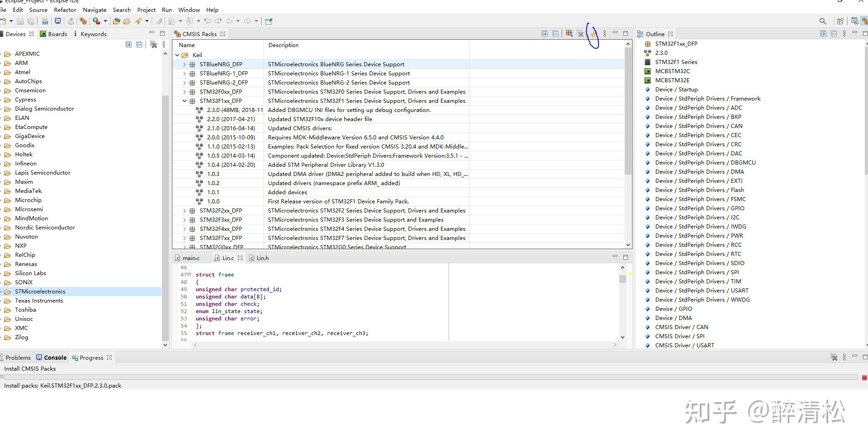
Task: Click the Description column header
Action: click(284, 45)
